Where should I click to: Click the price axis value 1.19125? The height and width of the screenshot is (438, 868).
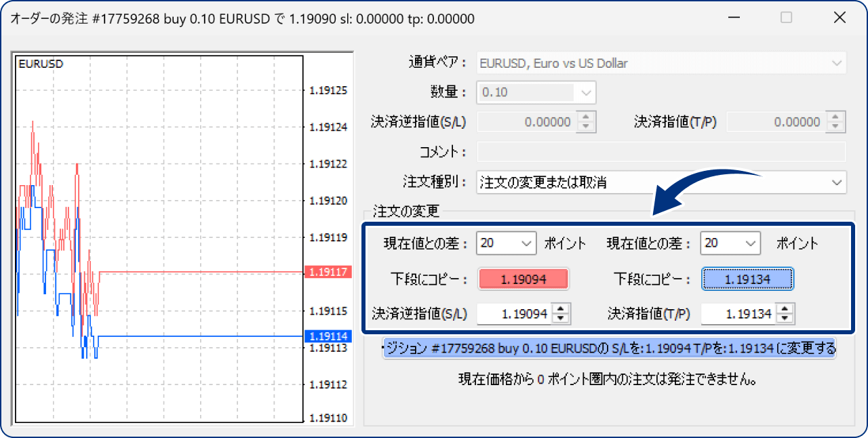pos(328,90)
